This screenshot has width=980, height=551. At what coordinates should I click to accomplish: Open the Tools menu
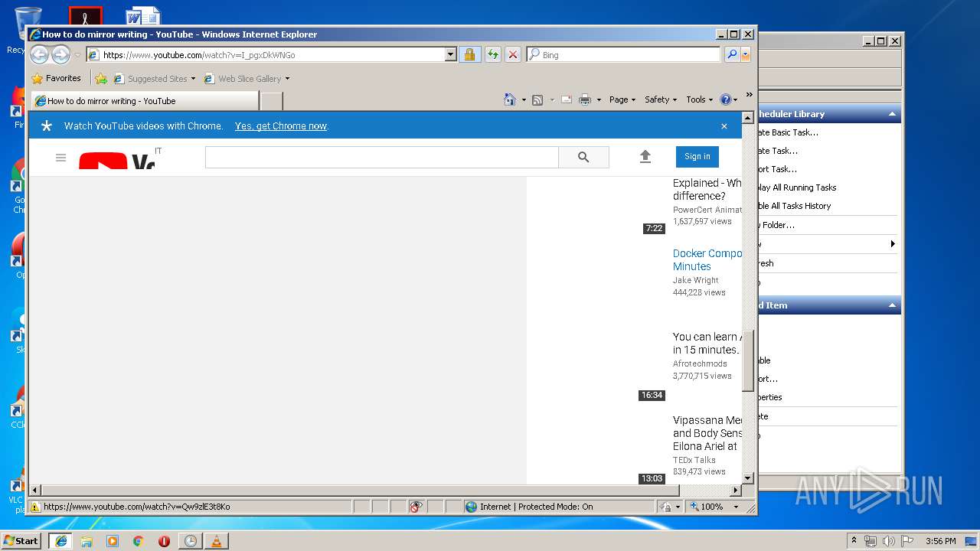coord(699,99)
